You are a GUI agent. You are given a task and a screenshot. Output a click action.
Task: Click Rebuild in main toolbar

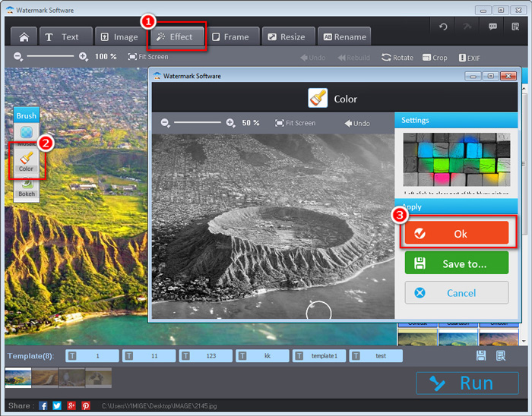353,58
